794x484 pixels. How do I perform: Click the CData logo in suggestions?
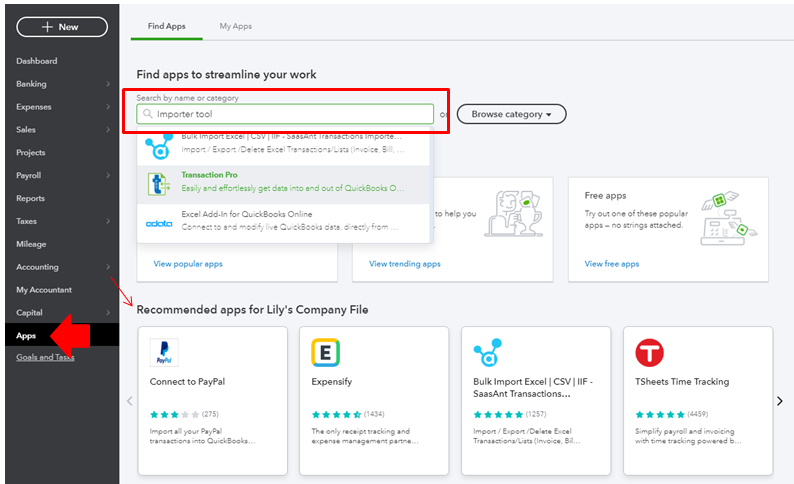click(x=159, y=222)
